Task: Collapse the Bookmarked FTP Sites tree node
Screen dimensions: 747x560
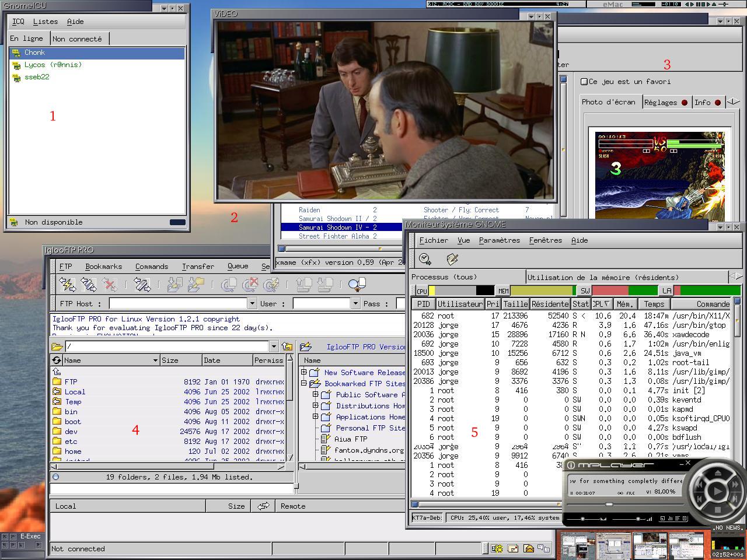Action: tap(304, 383)
